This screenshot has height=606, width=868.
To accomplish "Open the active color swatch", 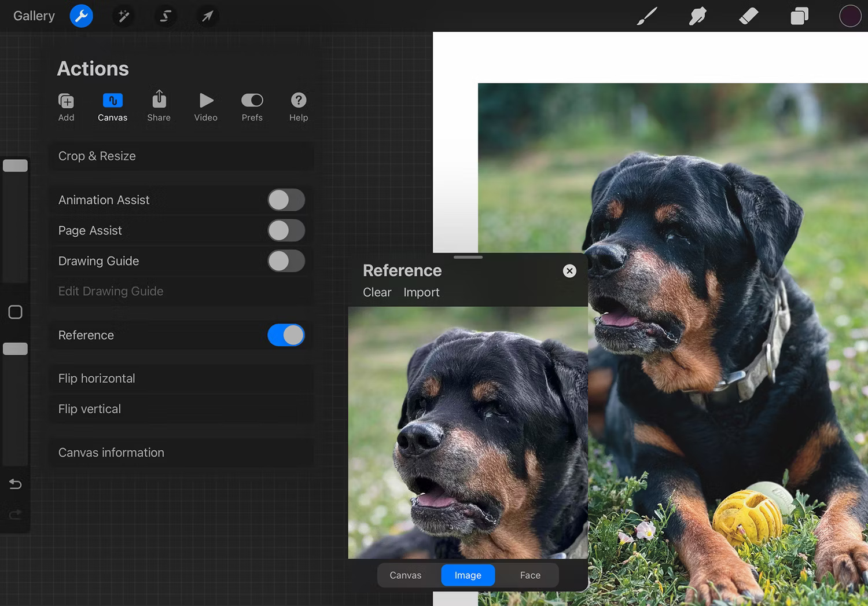I will [850, 16].
